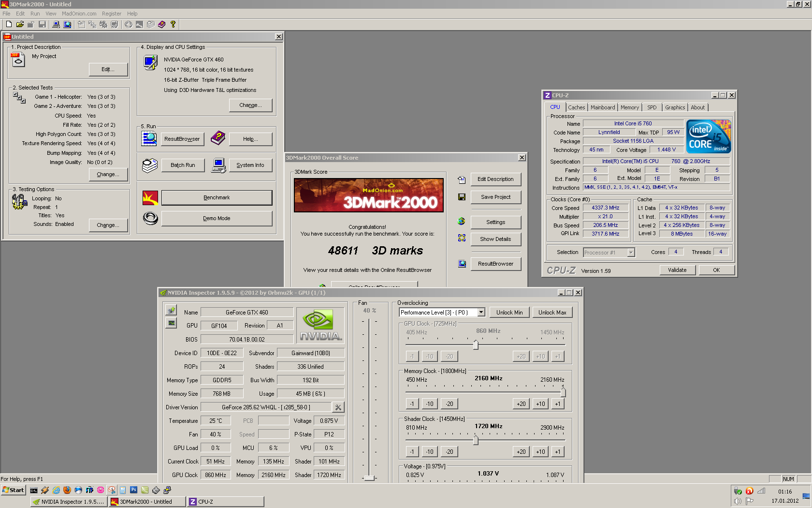Screen dimensions: 812x508
Task: Click the GPU Clock slider handle
Action: 476,345
